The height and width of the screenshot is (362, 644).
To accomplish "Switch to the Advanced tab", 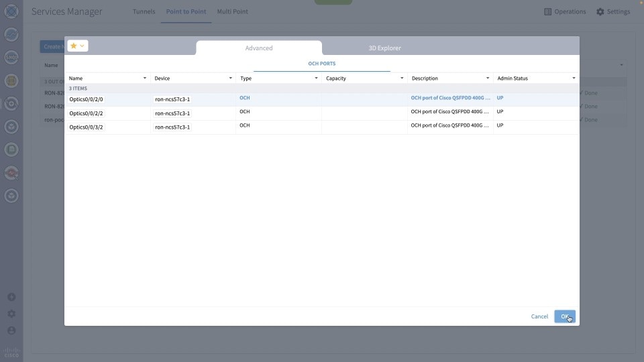I will click(x=259, y=48).
